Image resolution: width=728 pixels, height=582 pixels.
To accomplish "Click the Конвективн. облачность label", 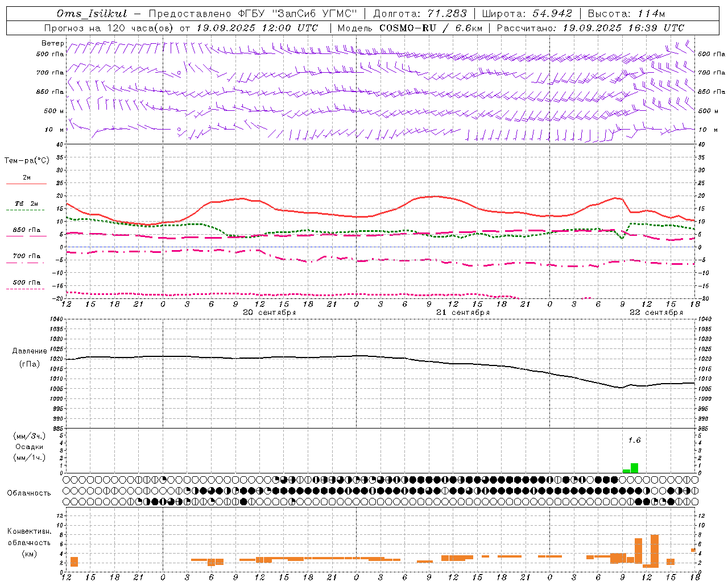I will tap(30, 537).
